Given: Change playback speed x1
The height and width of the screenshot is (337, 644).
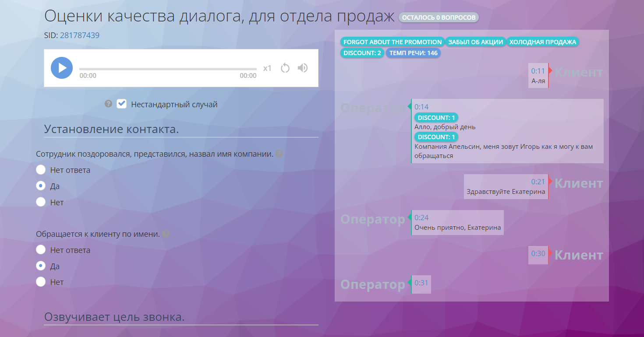Looking at the screenshot, I should coord(267,68).
